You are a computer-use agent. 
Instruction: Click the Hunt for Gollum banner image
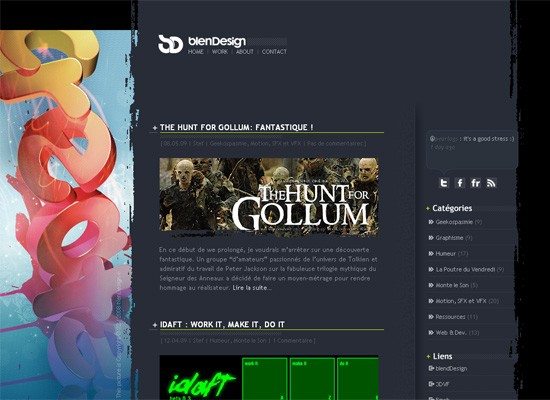coord(269,197)
